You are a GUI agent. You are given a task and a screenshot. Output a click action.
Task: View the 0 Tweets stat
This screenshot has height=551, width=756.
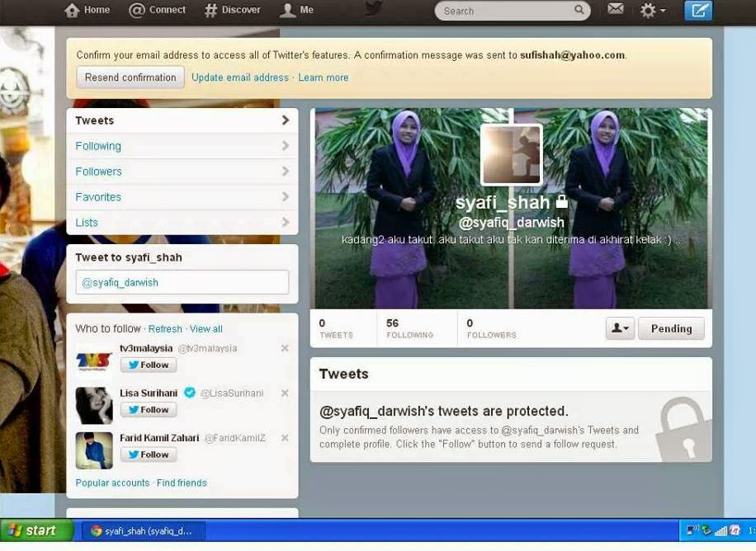point(337,328)
